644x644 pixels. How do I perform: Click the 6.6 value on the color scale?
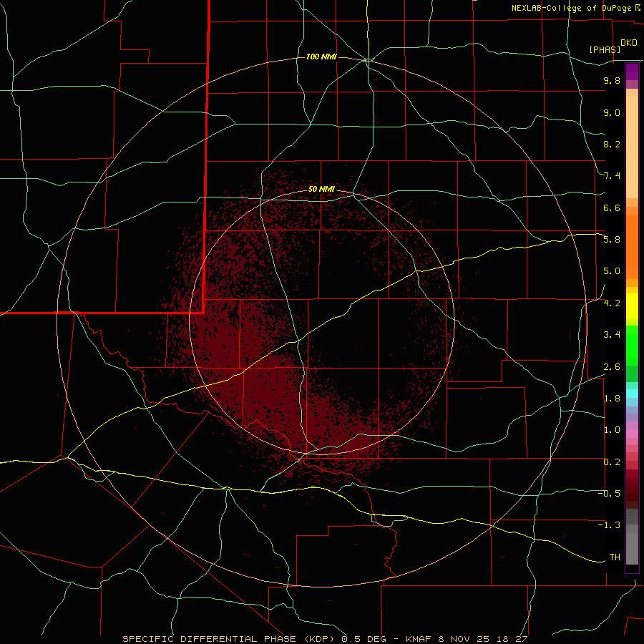(612, 208)
